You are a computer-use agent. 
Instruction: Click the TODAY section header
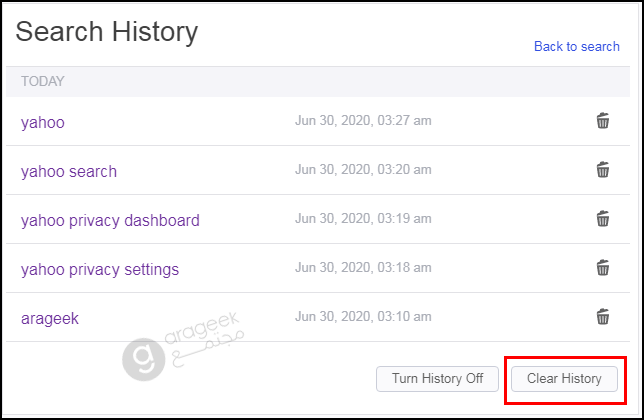(x=43, y=81)
